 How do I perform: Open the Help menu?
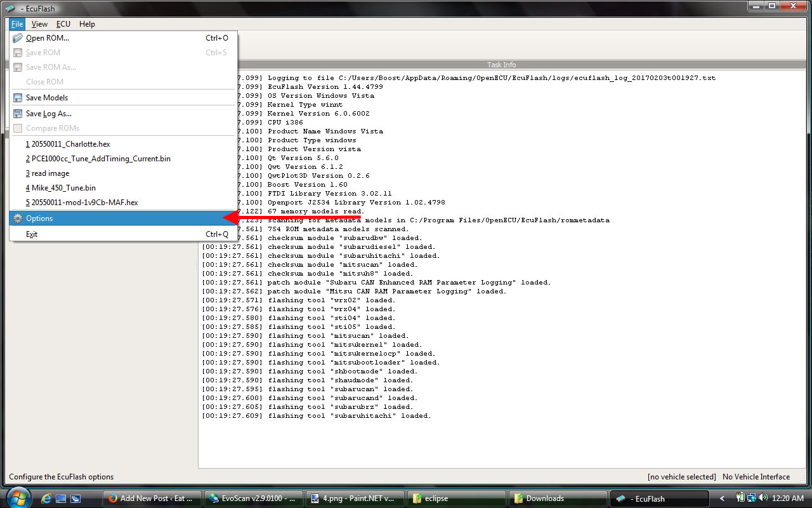(x=87, y=24)
